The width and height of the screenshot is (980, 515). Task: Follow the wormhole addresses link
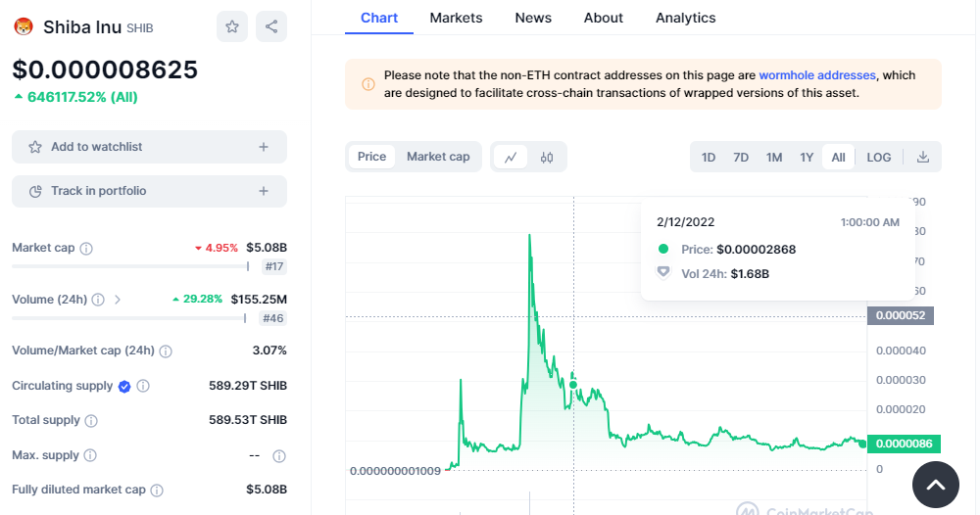(x=817, y=75)
